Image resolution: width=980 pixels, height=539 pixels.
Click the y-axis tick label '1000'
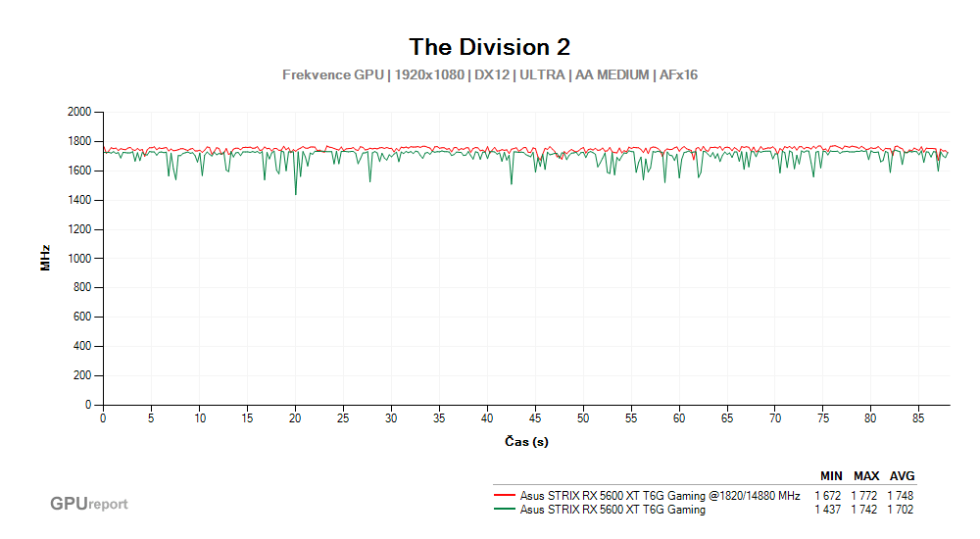coord(79,259)
